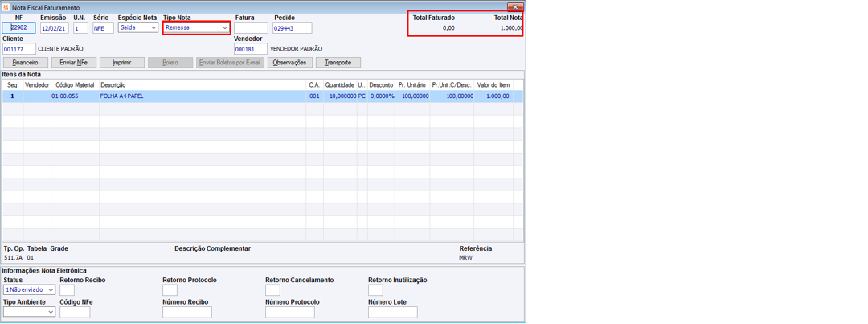Image resolution: width=868 pixels, height=324 pixels.
Task: Click the Quantidade column header
Action: [x=340, y=85]
